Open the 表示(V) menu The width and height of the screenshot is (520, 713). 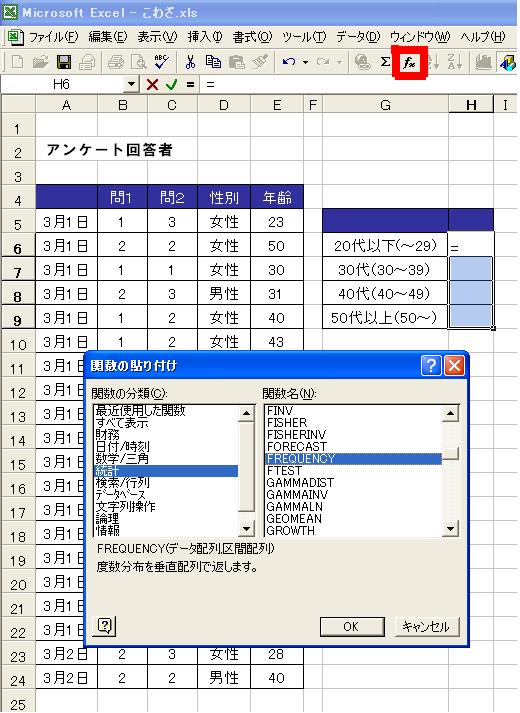(x=157, y=37)
